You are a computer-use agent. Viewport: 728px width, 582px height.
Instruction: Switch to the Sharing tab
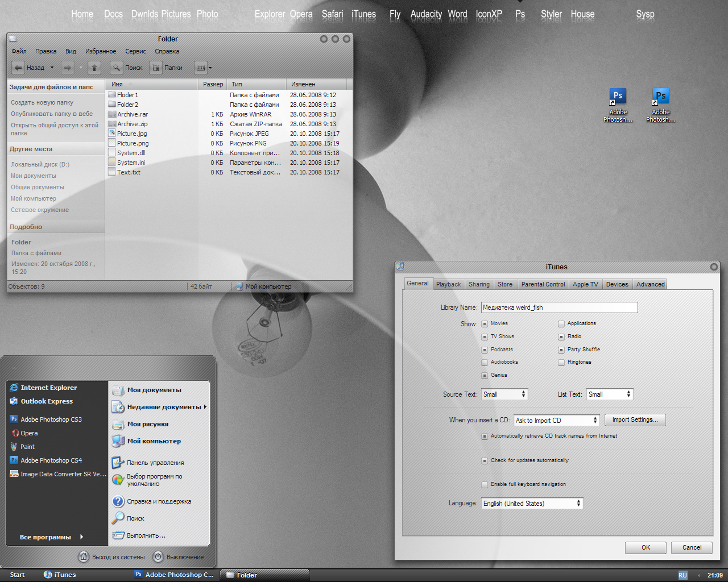pos(479,284)
